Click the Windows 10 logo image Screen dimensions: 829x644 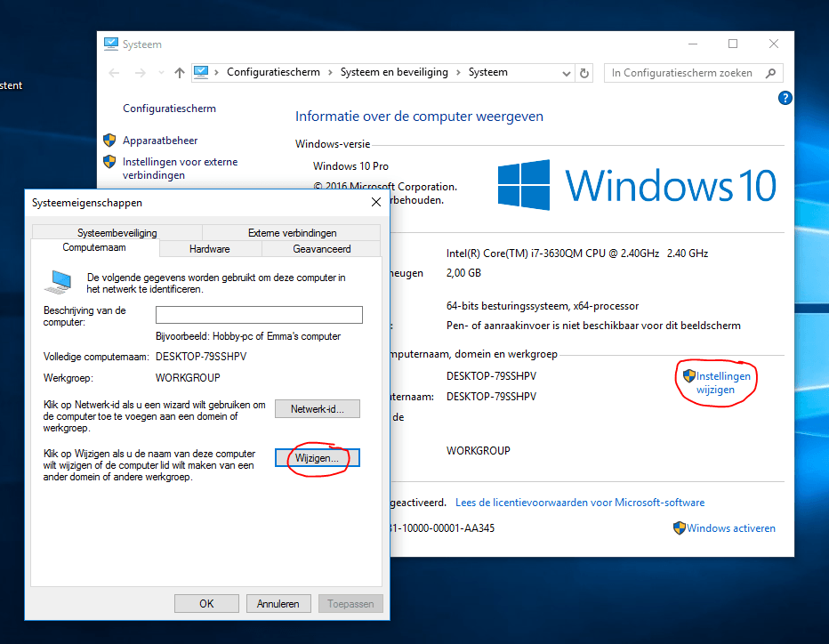[x=637, y=185]
